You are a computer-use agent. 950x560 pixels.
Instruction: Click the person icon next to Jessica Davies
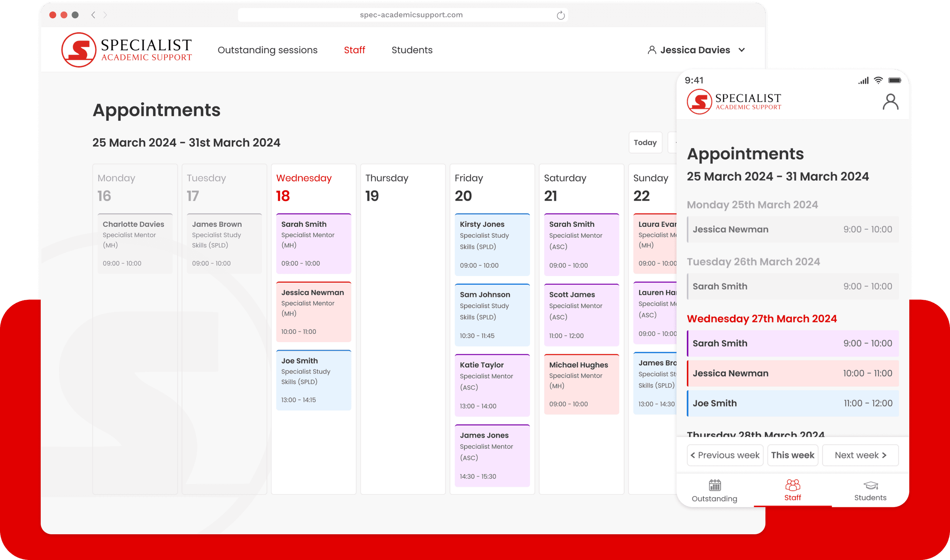point(652,49)
